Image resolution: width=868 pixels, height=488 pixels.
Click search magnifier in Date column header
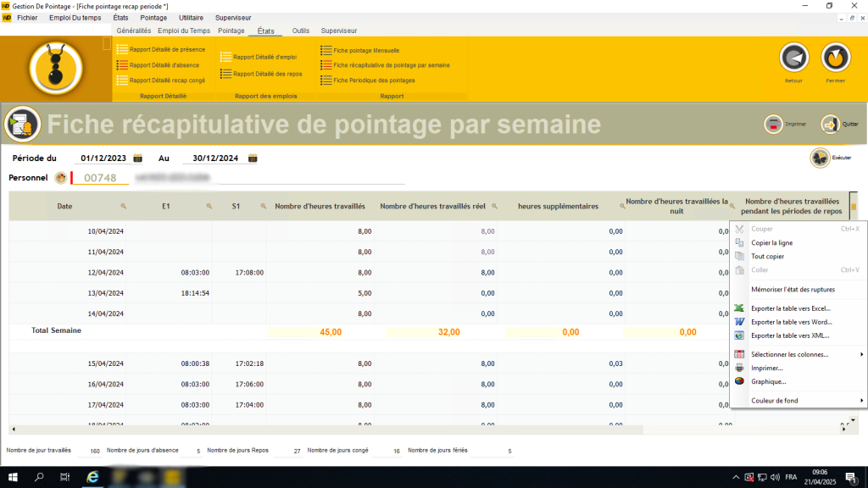[x=123, y=206]
